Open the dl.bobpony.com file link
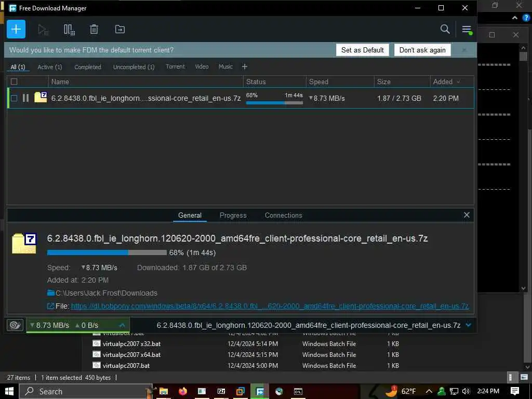Viewport: 532px width, 399px height. click(x=270, y=306)
